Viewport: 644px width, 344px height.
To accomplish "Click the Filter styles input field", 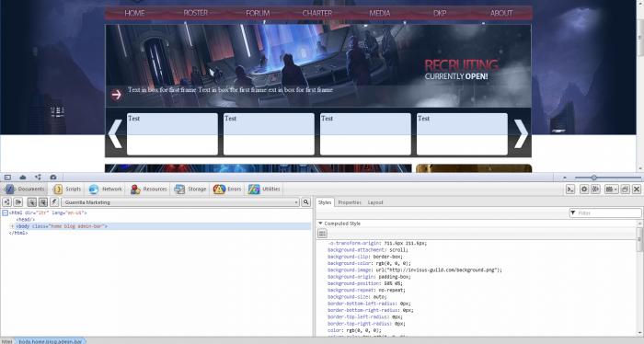I will (605, 213).
